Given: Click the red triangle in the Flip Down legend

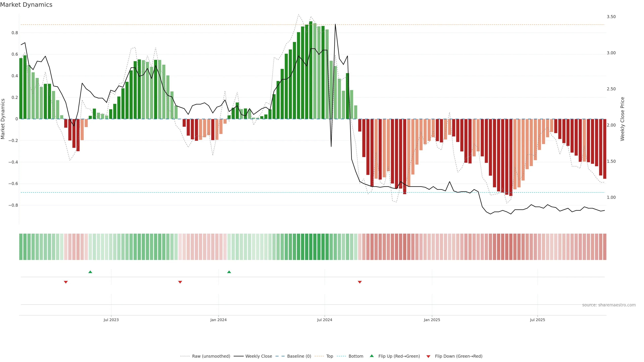Looking at the screenshot, I should point(428,356).
